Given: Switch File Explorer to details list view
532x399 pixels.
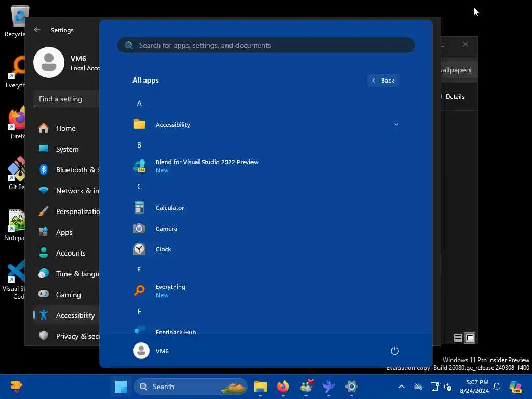Looking at the screenshot, I should pyautogui.click(x=458, y=338).
